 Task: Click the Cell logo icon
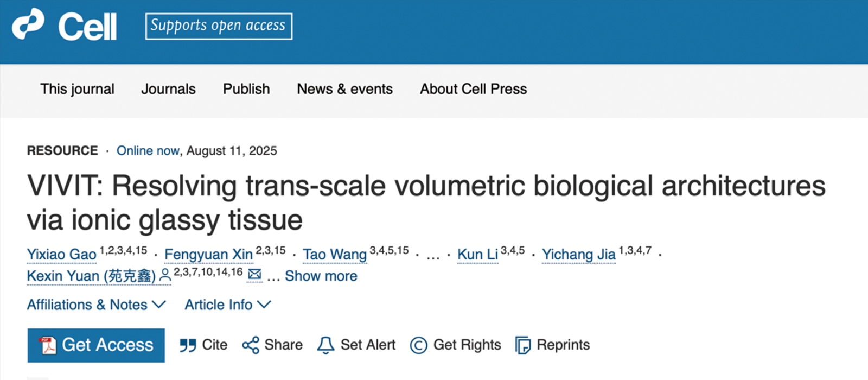click(x=28, y=25)
